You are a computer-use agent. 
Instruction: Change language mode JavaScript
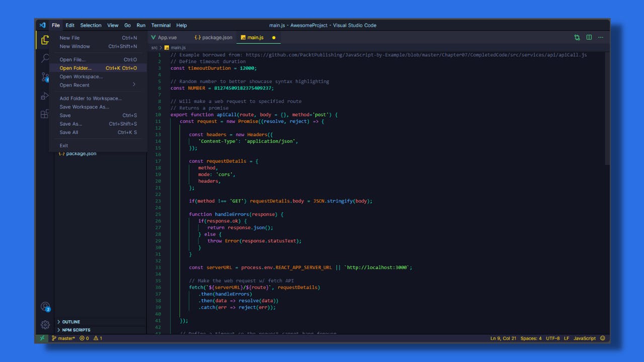click(x=585, y=338)
